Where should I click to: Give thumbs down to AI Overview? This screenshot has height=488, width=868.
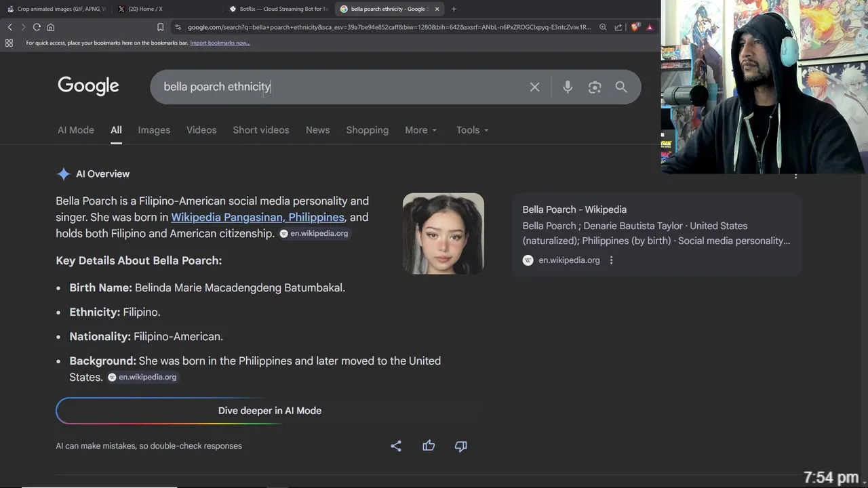tap(461, 446)
